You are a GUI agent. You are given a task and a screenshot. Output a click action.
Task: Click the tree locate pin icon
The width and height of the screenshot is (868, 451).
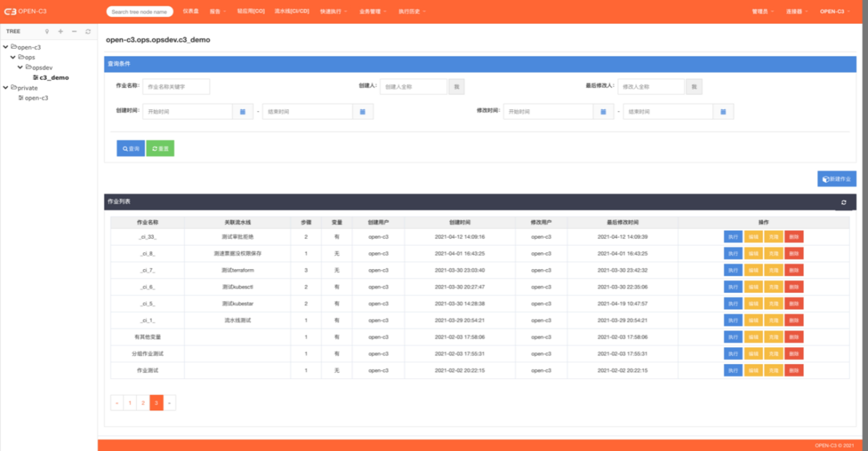(x=47, y=32)
